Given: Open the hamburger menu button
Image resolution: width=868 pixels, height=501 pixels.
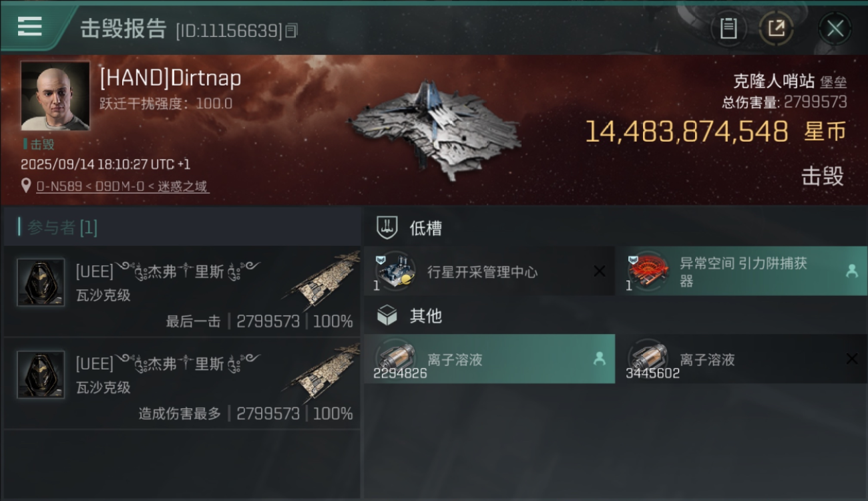Looking at the screenshot, I should [30, 27].
